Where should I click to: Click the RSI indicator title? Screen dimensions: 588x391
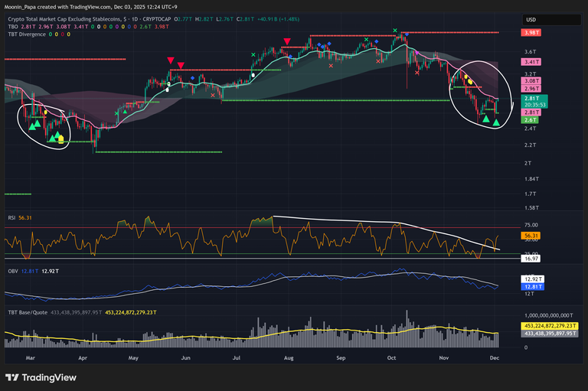tap(11, 217)
